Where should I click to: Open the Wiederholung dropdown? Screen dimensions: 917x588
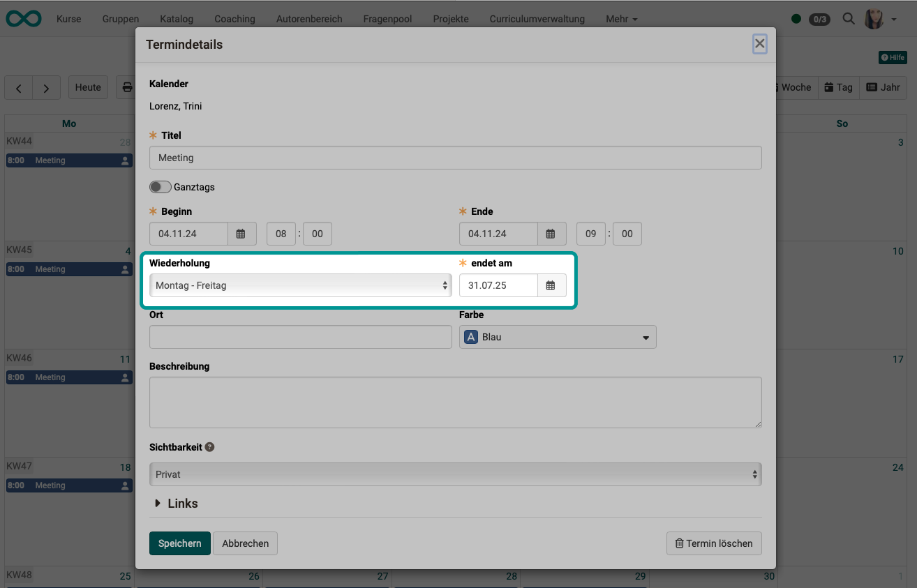click(300, 285)
